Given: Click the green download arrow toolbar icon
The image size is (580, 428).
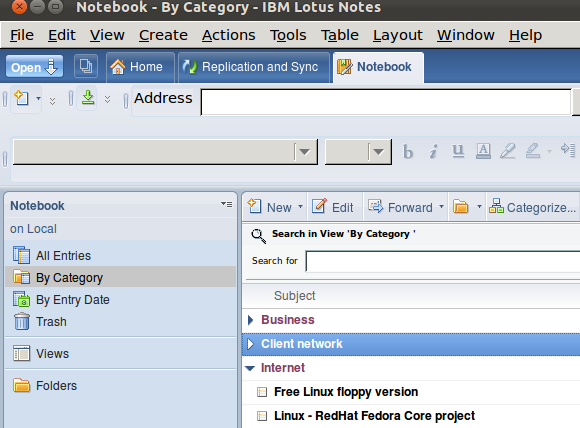Looking at the screenshot, I should point(88,98).
